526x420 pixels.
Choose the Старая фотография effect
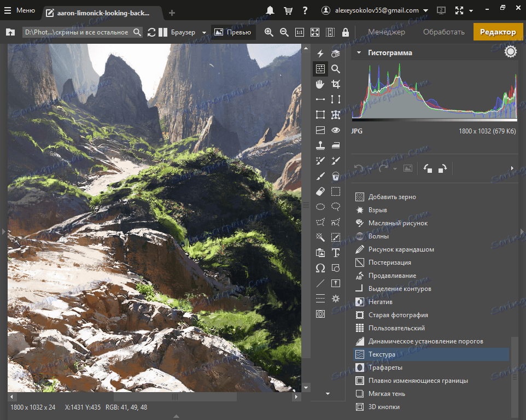tap(398, 315)
